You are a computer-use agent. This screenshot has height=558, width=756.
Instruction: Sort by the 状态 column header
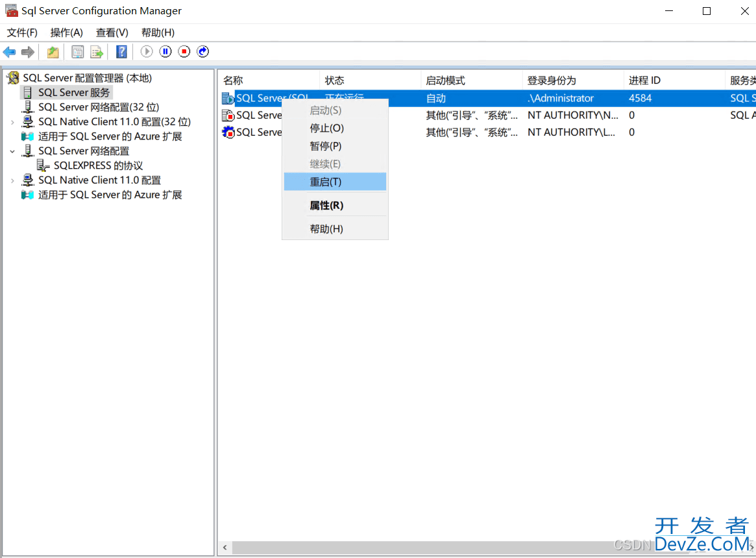tap(371, 80)
